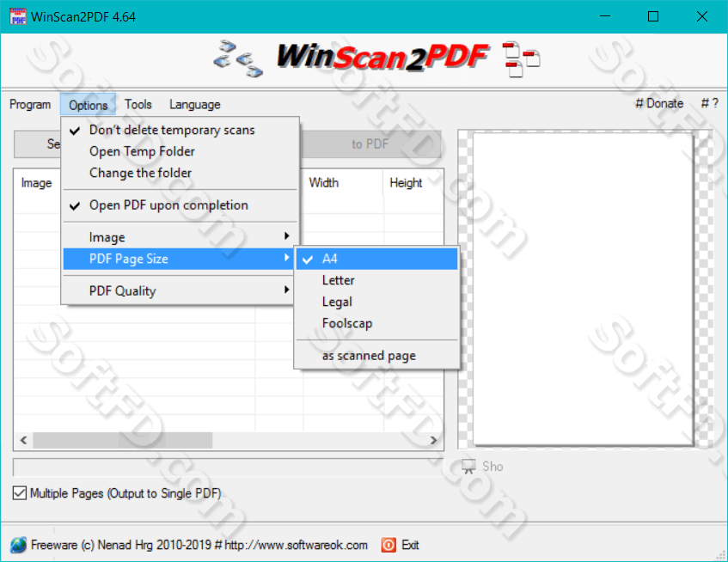The image size is (728, 562).
Task: Click Change the folder entry
Action: [180, 173]
